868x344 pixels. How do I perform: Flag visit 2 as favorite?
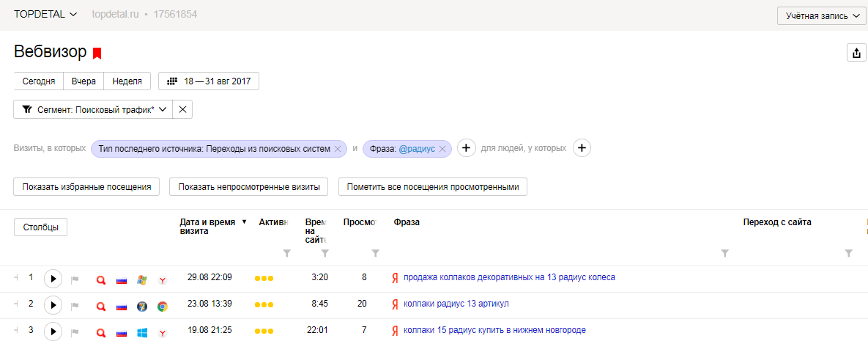point(75,306)
